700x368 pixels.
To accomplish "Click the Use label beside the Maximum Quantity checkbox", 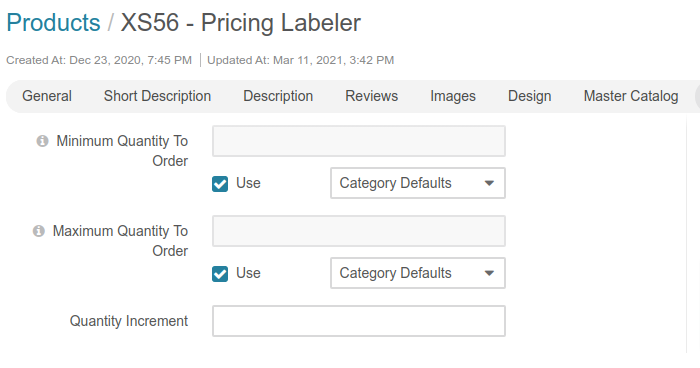I will click(x=248, y=273).
